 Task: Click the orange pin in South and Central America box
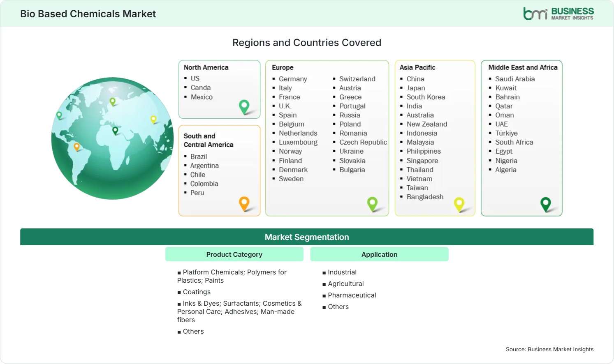(x=244, y=204)
